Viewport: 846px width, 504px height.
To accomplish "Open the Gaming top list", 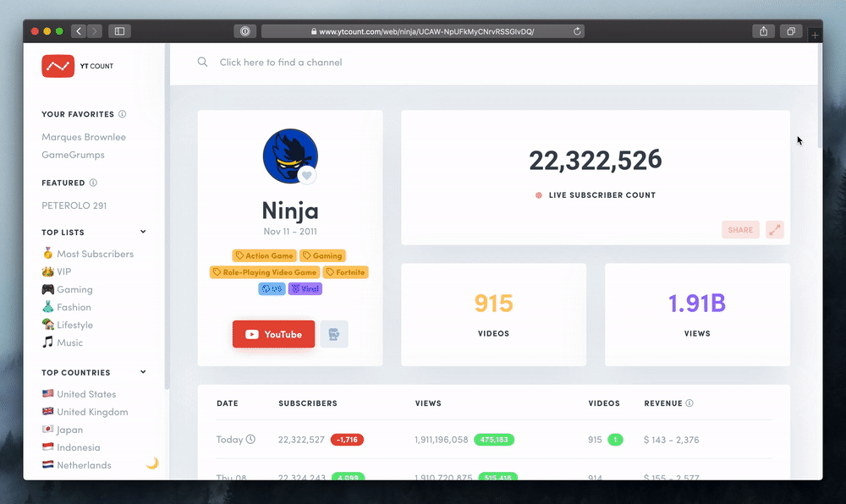I will 68,289.
